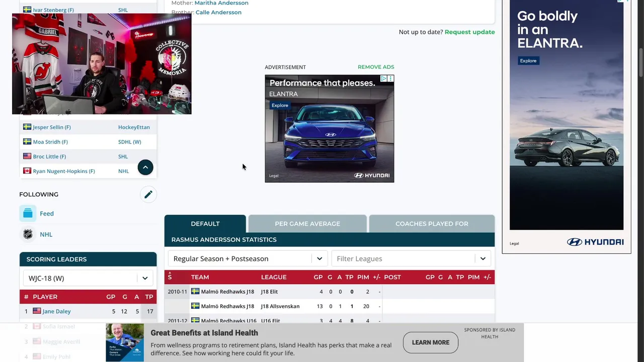Click the Swedish flag in the J18 Elit row
Screen dimensions: 644x362
click(195, 291)
